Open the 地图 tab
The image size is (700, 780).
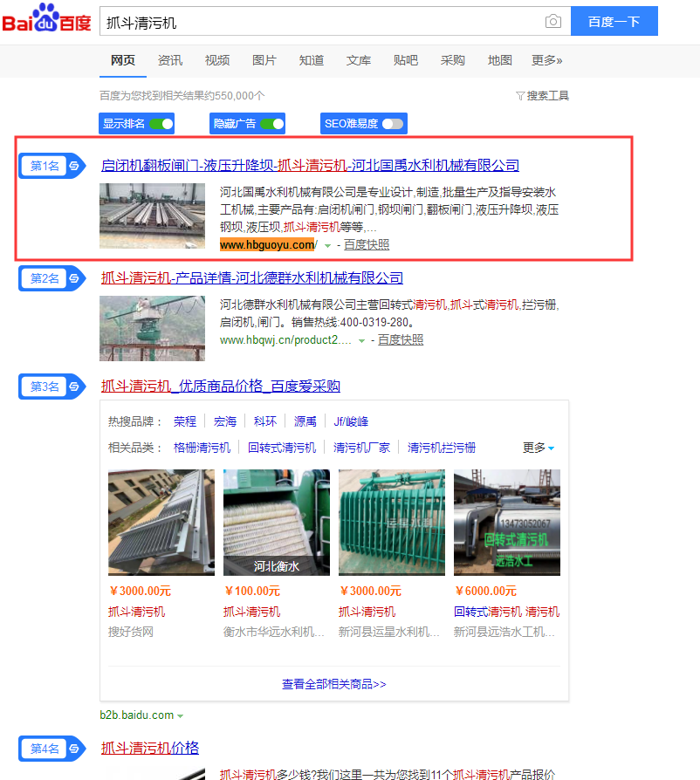point(500,60)
